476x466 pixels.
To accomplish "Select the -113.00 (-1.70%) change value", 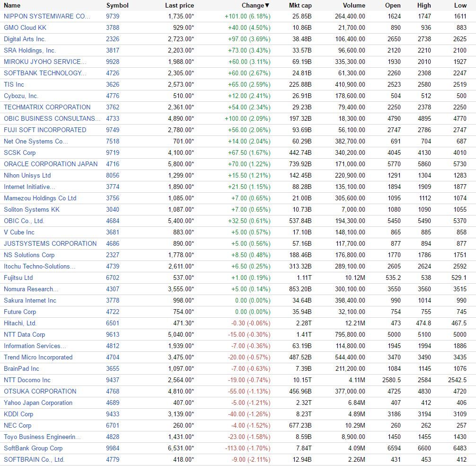I will 248,448.
